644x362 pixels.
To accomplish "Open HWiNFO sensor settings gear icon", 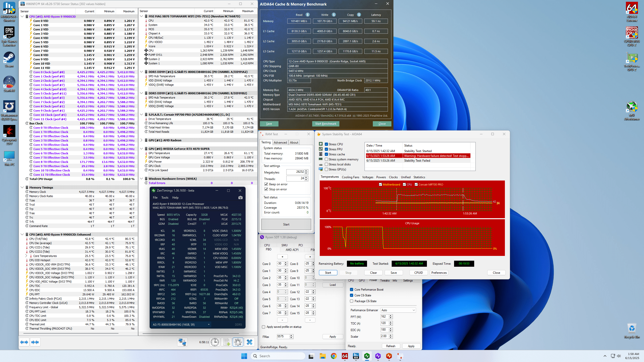I will click(238, 342).
